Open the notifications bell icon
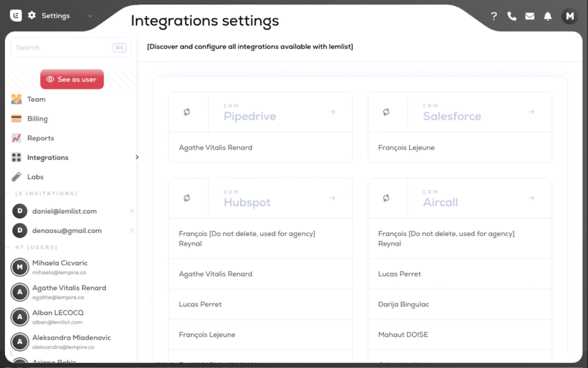The height and width of the screenshot is (368, 588). click(x=548, y=16)
